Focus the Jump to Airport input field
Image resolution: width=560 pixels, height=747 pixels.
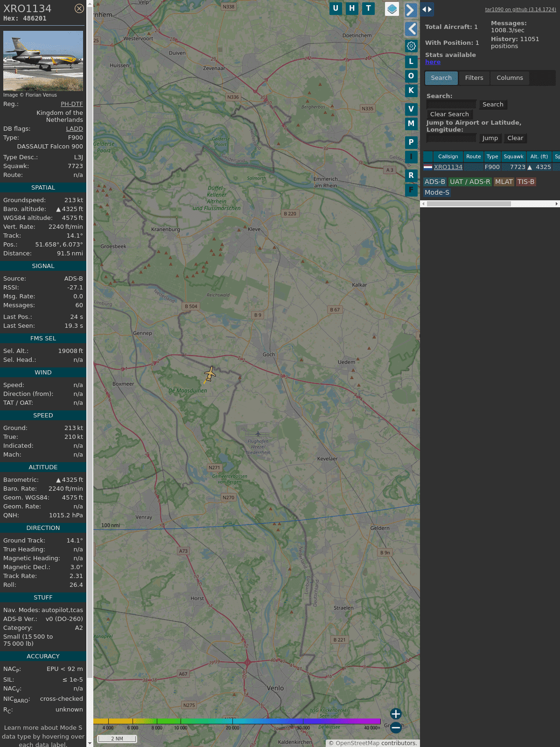coord(451,138)
